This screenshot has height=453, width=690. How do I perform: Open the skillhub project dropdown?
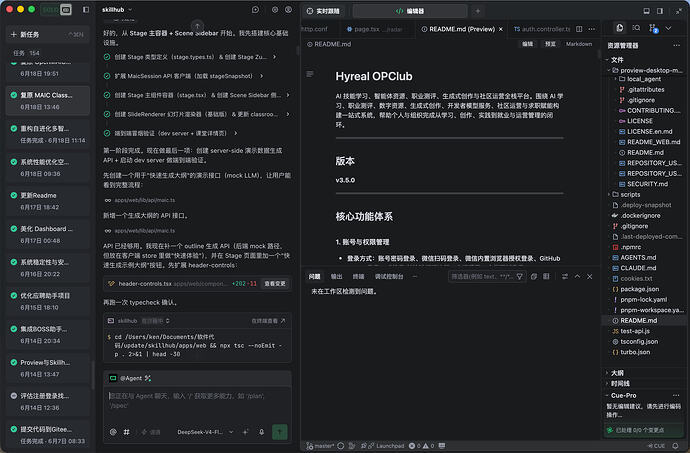(117, 9)
